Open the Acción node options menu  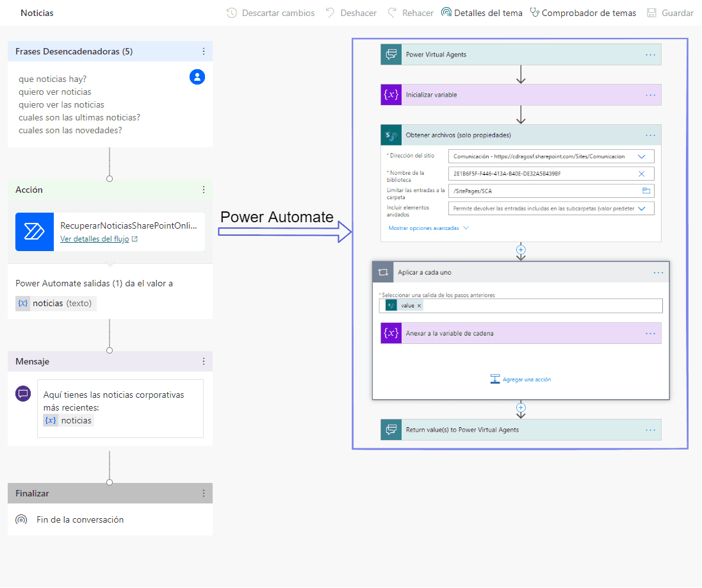pos(204,190)
